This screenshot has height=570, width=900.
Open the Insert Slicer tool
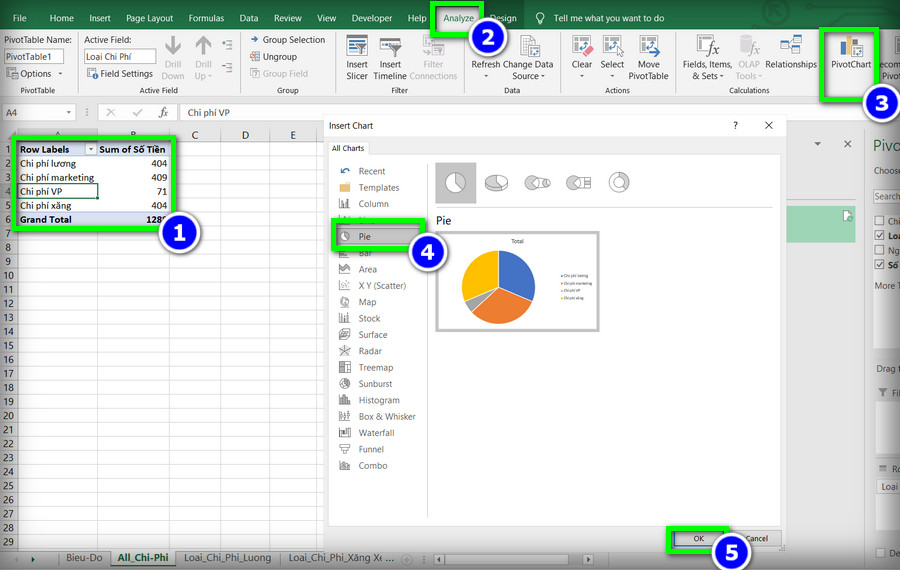point(356,57)
